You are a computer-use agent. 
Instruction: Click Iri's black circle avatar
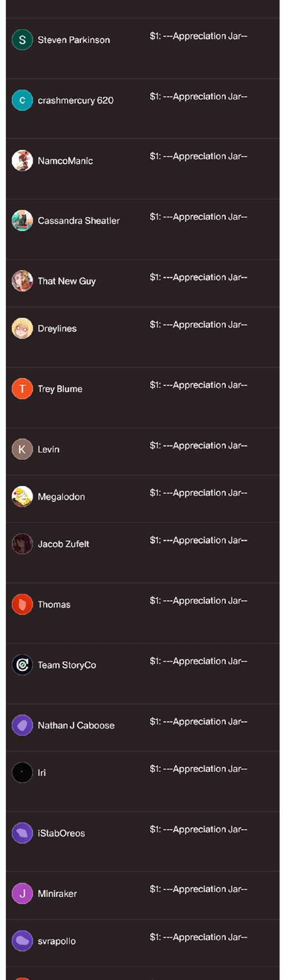[x=22, y=772]
